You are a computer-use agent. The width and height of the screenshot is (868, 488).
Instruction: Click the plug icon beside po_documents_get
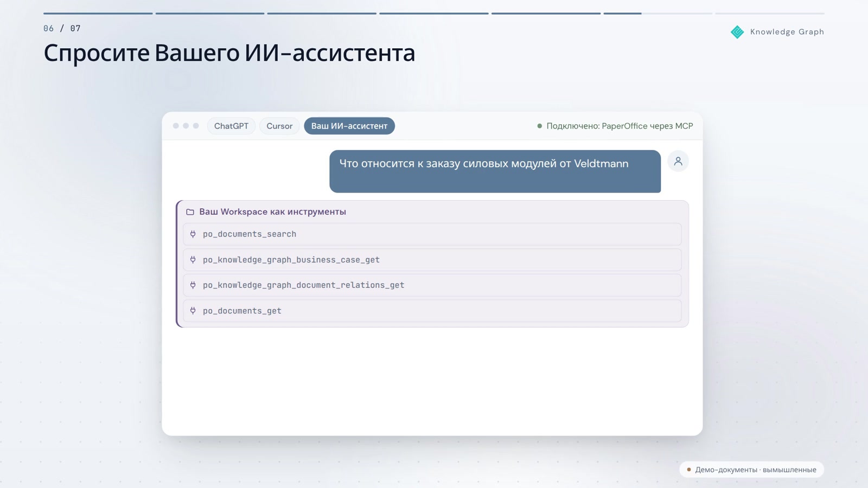point(193,311)
